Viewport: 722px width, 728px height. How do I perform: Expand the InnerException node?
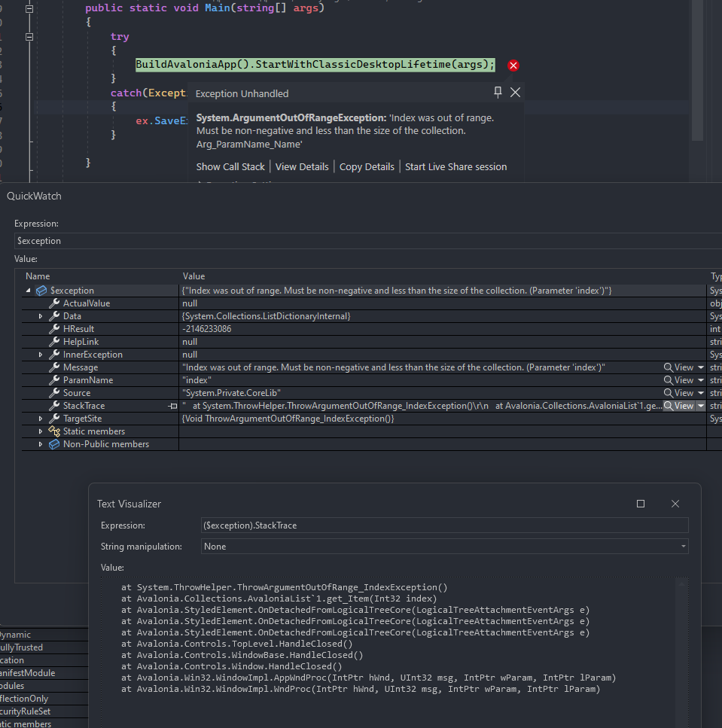pos(39,354)
